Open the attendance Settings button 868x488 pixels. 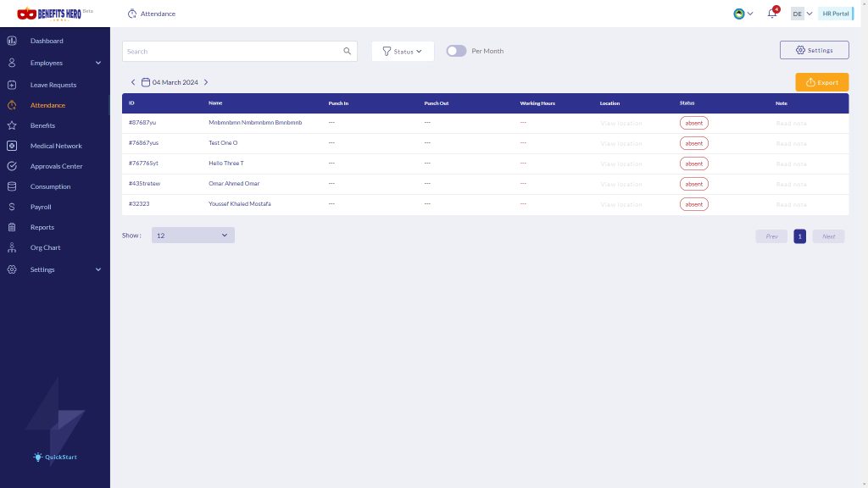coord(814,50)
